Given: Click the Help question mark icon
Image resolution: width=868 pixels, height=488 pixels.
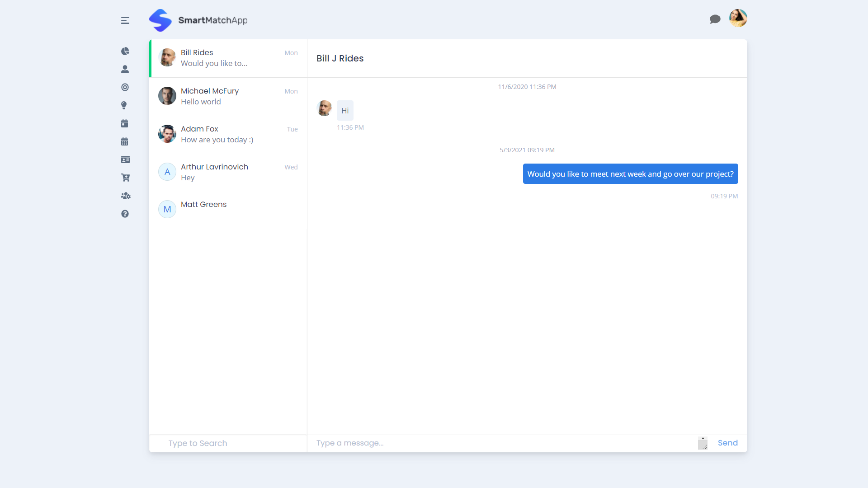Looking at the screenshot, I should point(125,214).
